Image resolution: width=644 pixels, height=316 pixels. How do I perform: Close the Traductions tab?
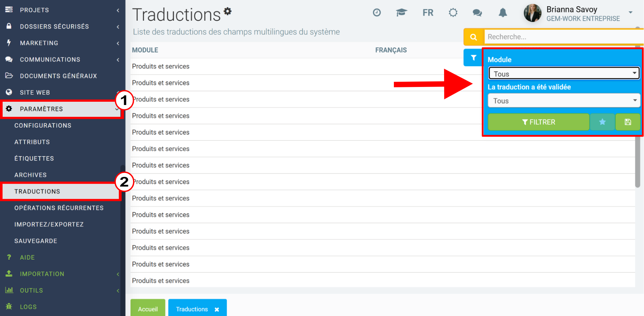click(217, 309)
